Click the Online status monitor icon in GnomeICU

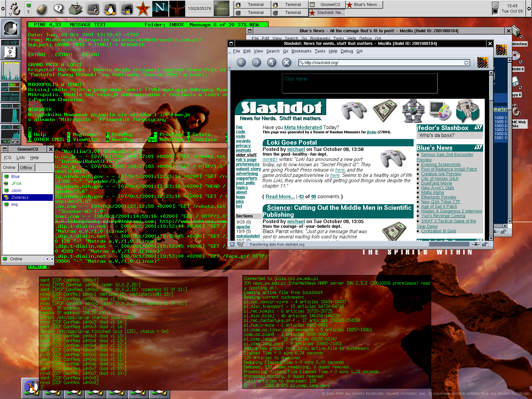(5, 259)
